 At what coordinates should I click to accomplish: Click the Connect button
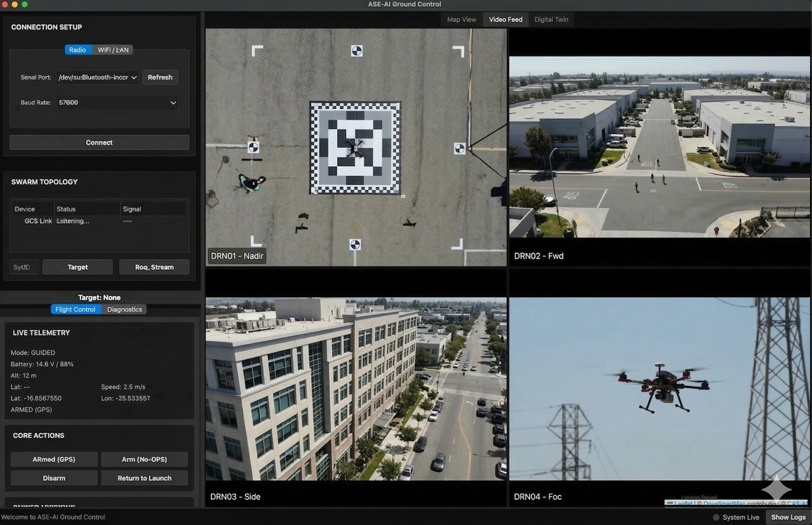point(99,142)
